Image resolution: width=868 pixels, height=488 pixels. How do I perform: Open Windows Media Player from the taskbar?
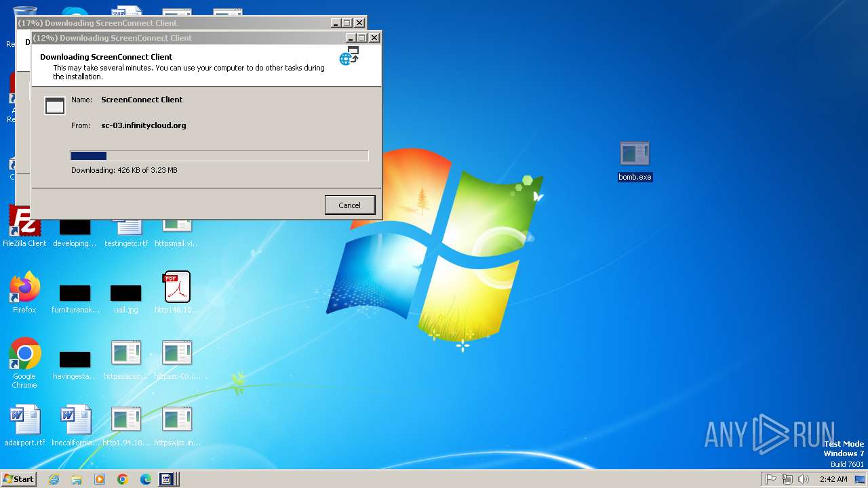click(x=100, y=479)
